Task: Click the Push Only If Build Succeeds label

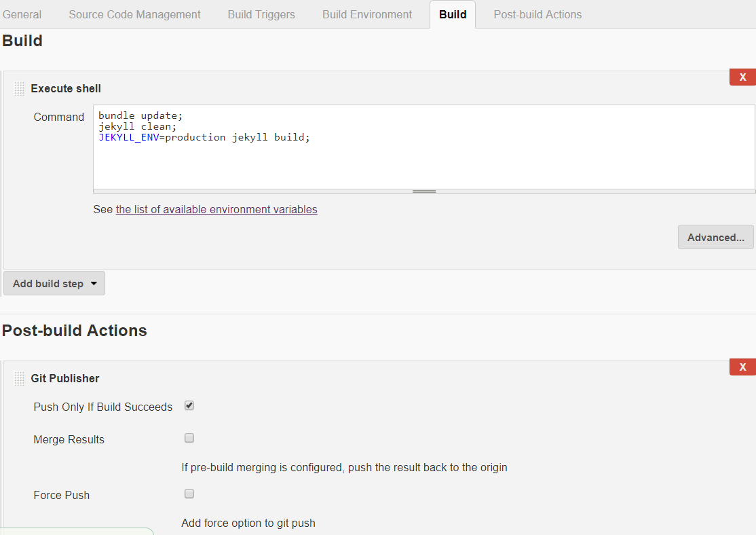Action: (102, 407)
